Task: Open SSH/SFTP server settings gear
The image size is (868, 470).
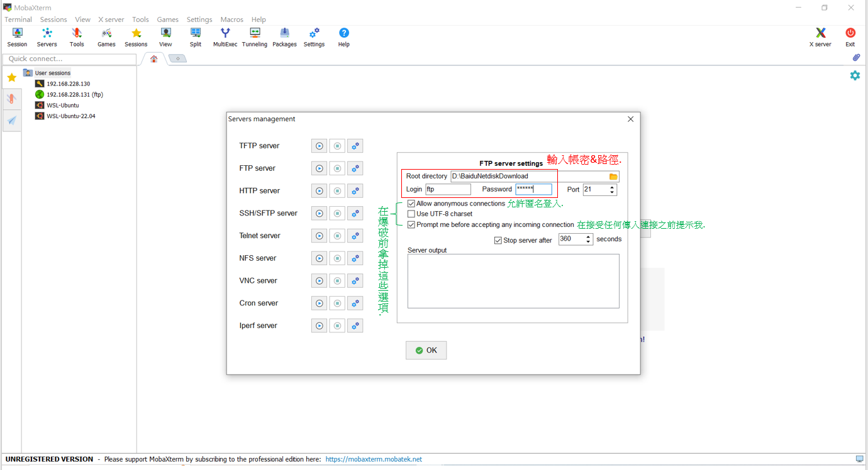Action: [x=355, y=214]
